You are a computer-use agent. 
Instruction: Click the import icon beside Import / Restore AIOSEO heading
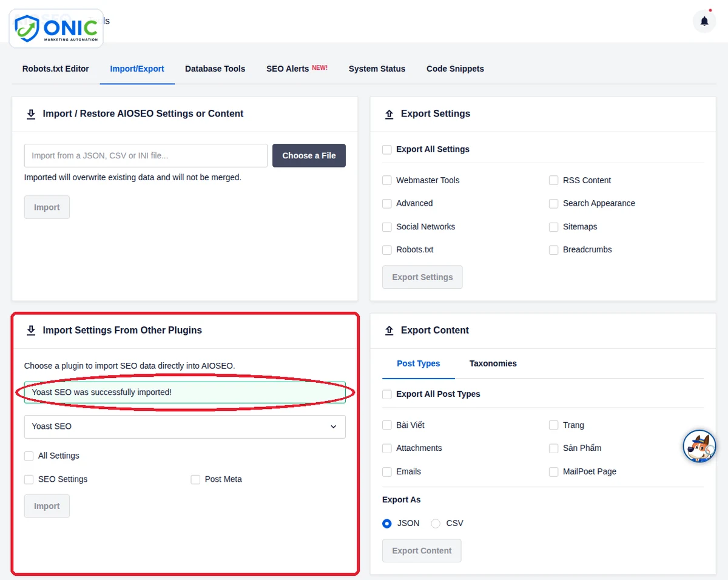[31, 114]
